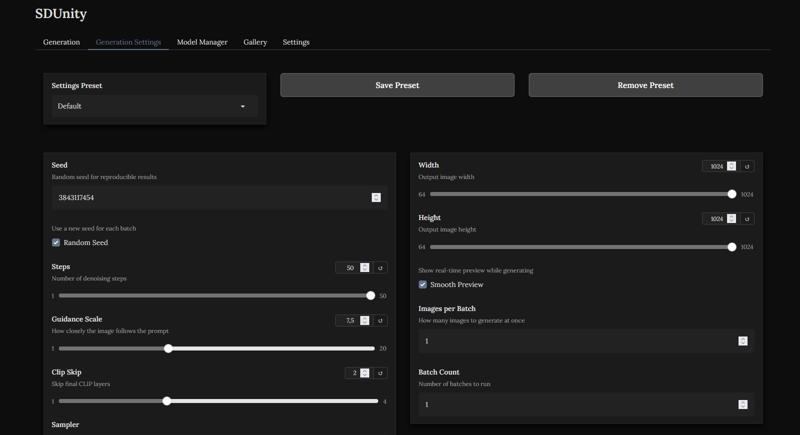Click the Clip Skip slider handle

[x=167, y=401]
